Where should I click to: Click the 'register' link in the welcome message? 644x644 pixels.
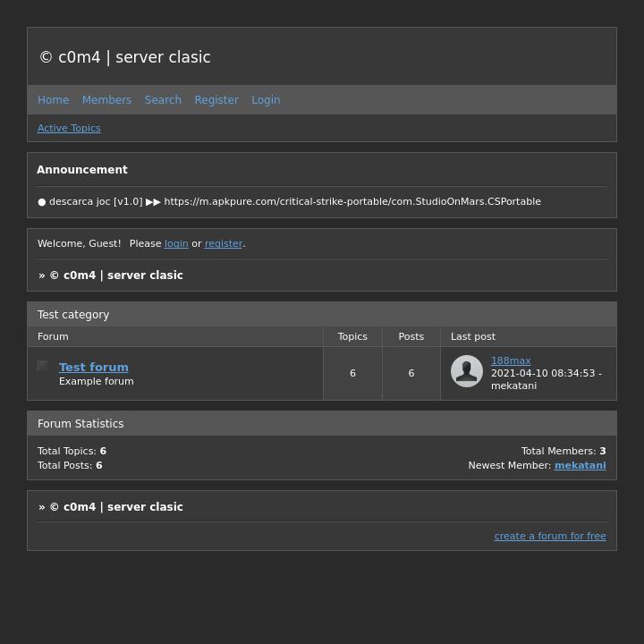(x=224, y=244)
